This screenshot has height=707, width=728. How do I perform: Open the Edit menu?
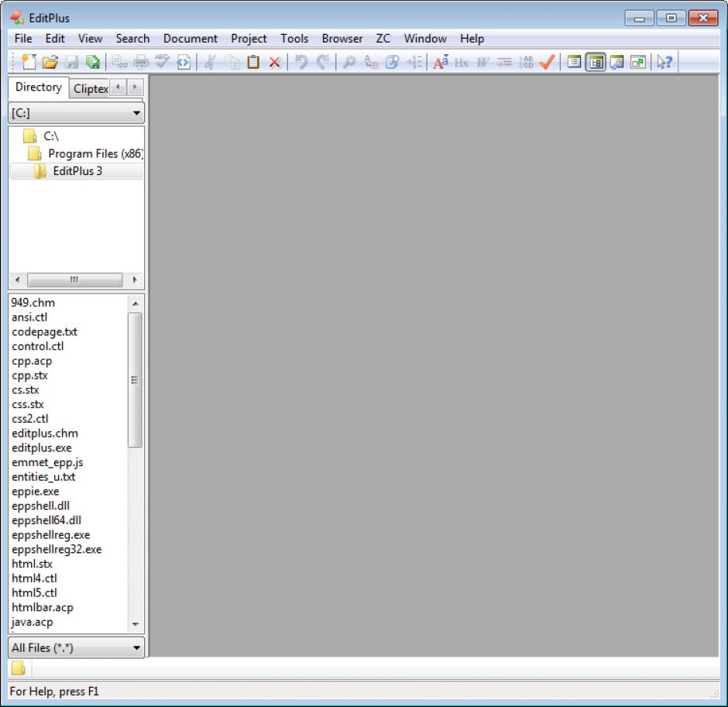[55, 39]
